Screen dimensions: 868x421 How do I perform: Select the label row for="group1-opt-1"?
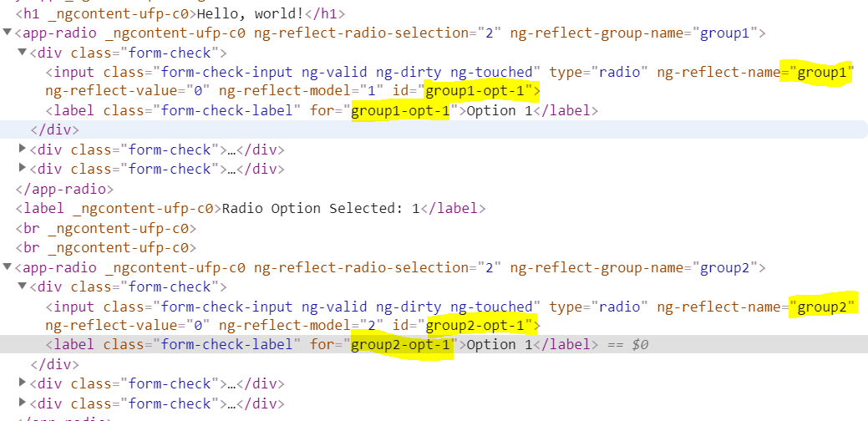click(322, 110)
